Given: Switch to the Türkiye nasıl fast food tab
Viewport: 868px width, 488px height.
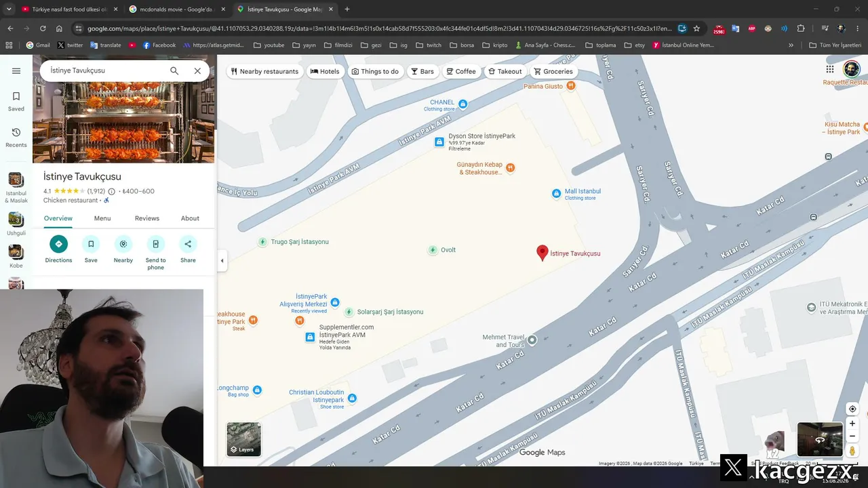Looking at the screenshot, I should click(x=69, y=9).
